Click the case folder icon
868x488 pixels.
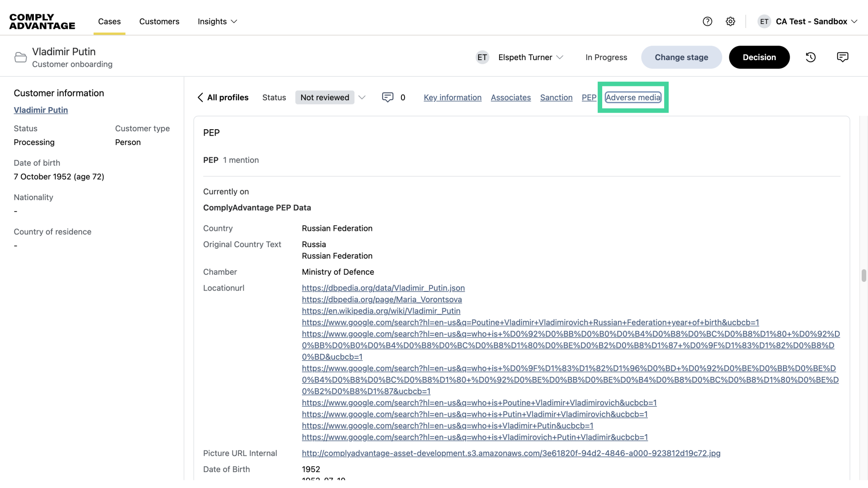(20, 57)
